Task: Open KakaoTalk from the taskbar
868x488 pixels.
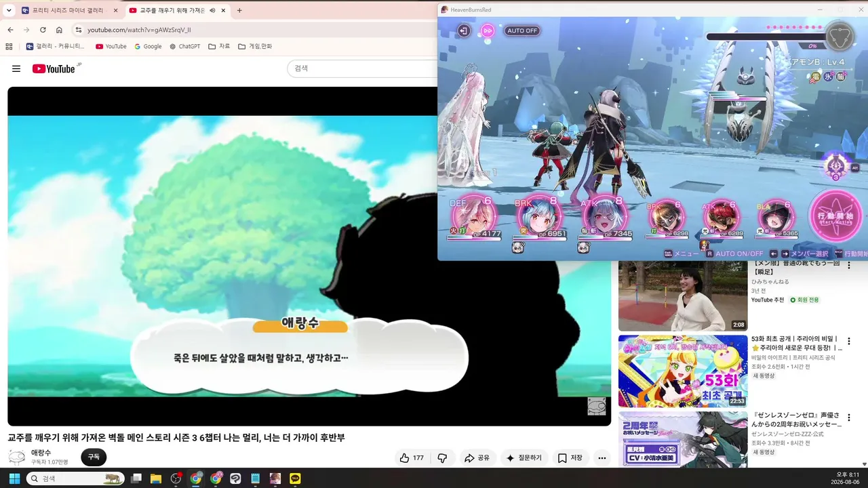Action: (295, 479)
